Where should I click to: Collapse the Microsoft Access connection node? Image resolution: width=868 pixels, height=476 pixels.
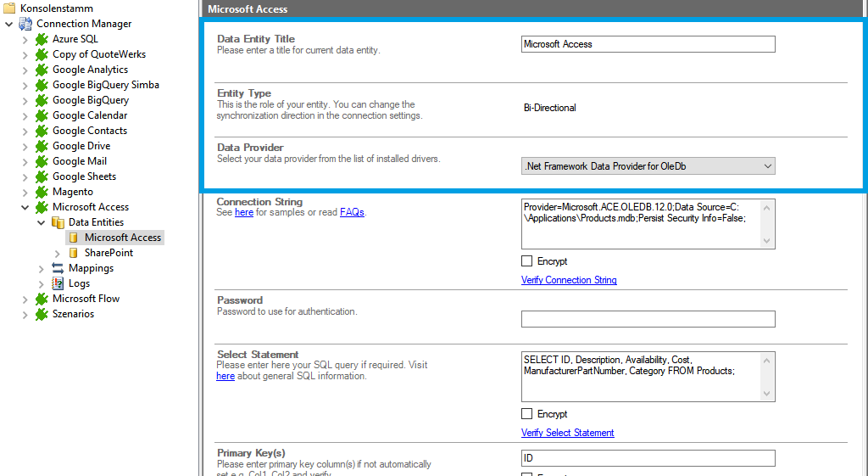(25, 207)
